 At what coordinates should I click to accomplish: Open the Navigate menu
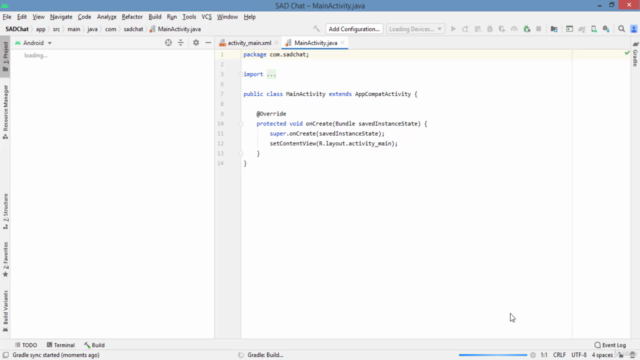pyautogui.click(x=61, y=17)
